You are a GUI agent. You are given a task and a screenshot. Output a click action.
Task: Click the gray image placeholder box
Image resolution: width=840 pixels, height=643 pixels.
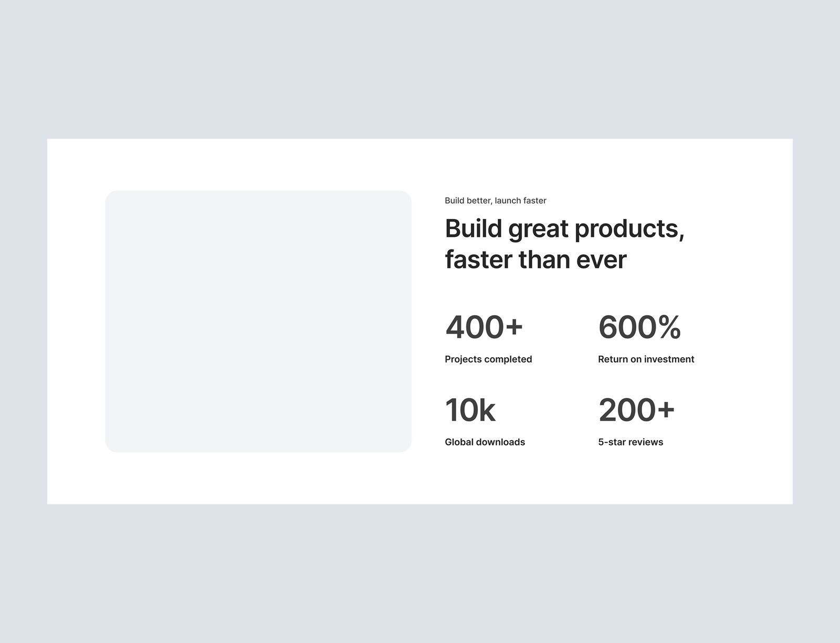[x=258, y=321]
